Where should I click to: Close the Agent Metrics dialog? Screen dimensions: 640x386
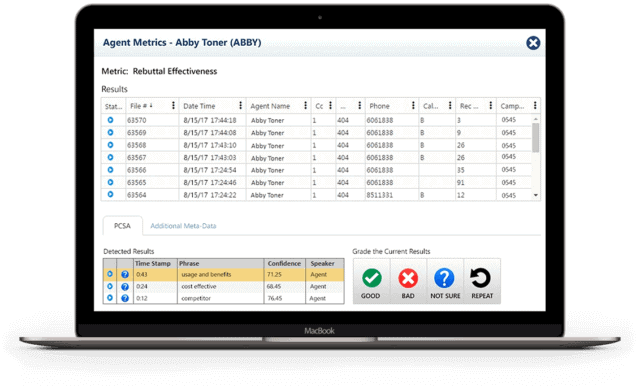[x=533, y=43]
